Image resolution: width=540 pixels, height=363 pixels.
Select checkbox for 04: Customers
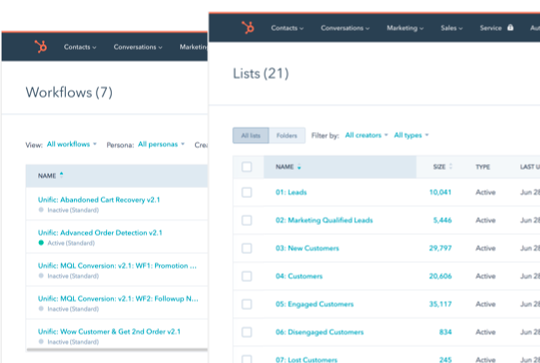[x=247, y=276]
